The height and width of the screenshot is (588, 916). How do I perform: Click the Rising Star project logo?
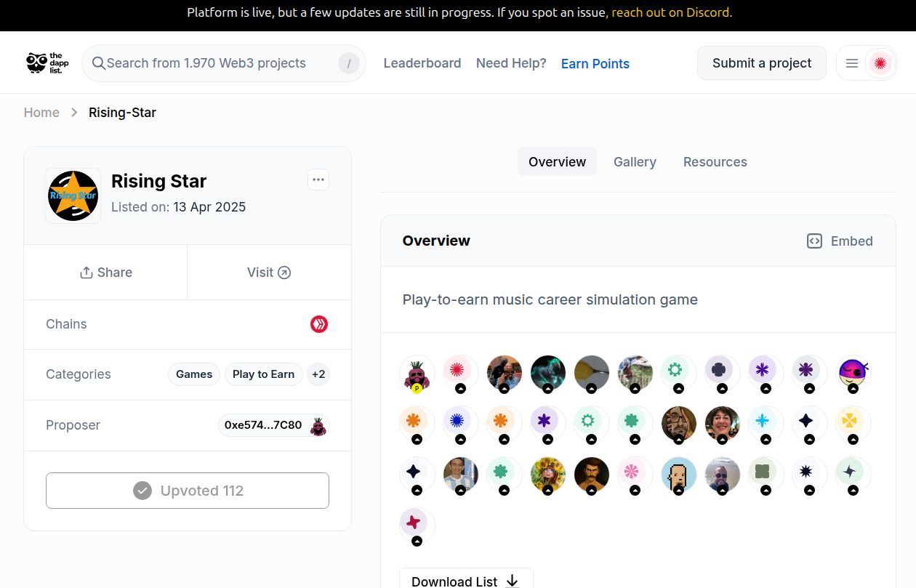point(73,196)
